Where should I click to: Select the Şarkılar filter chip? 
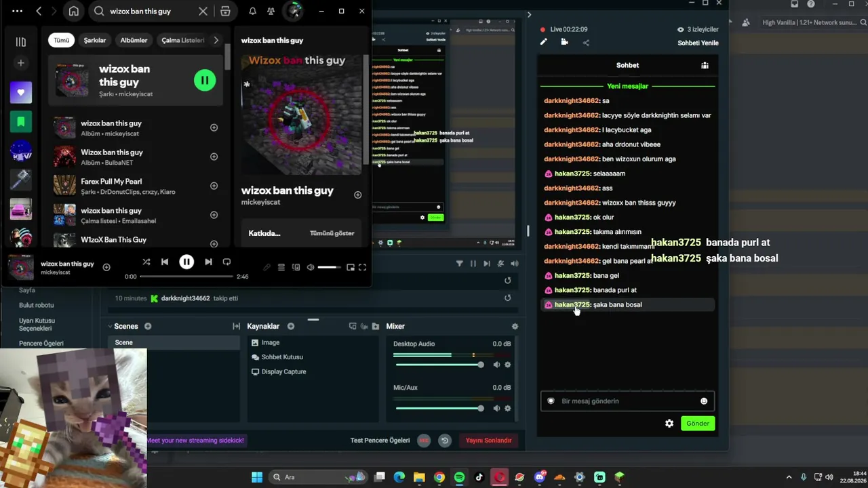[x=95, y=40]
